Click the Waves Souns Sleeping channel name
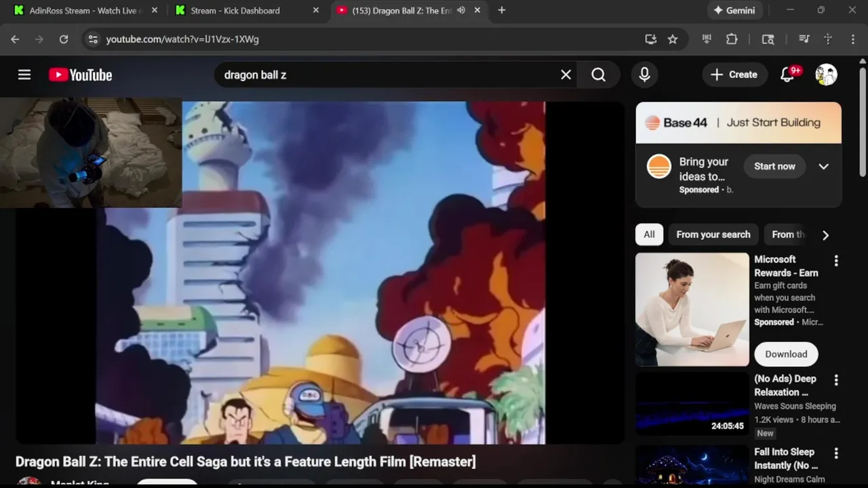Image resolution: width=868 pixels, height=488 pixels. pos(795,406)
